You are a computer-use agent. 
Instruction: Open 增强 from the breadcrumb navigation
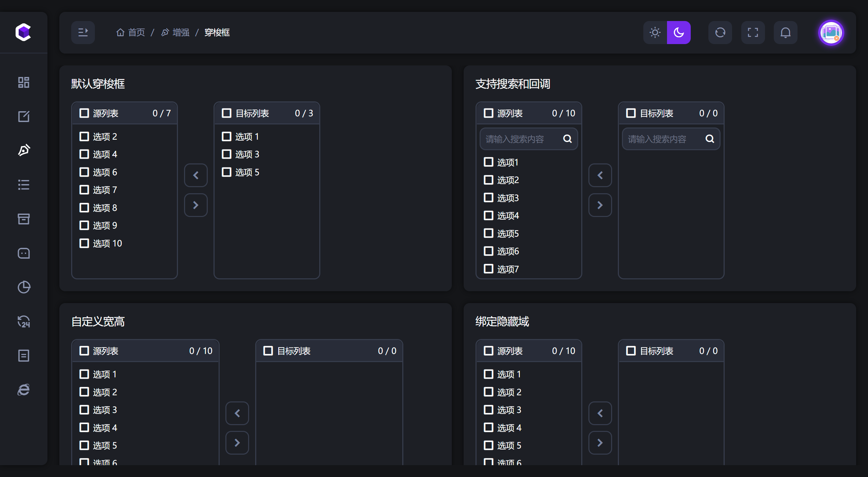click(181, 32)
